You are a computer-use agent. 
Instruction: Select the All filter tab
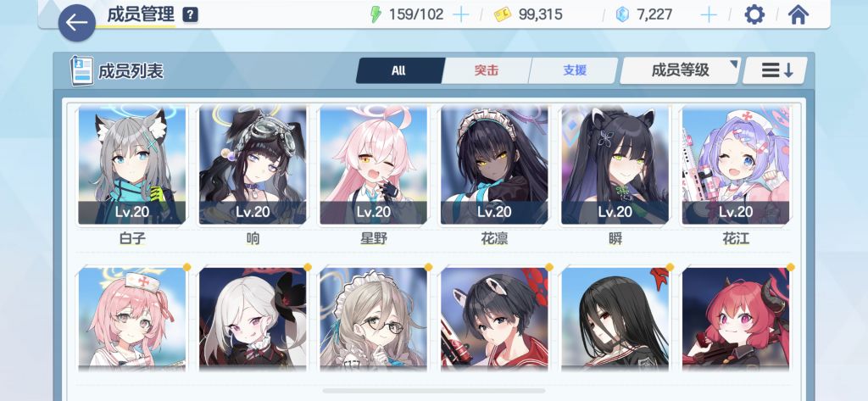(x=399, y=70)
